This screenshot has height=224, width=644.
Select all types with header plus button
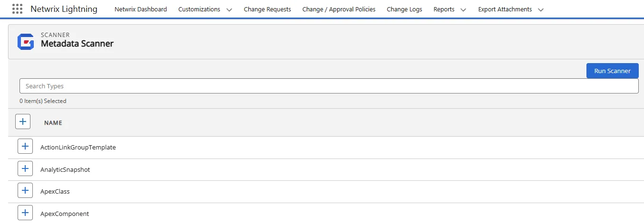(x=23, y=121)
